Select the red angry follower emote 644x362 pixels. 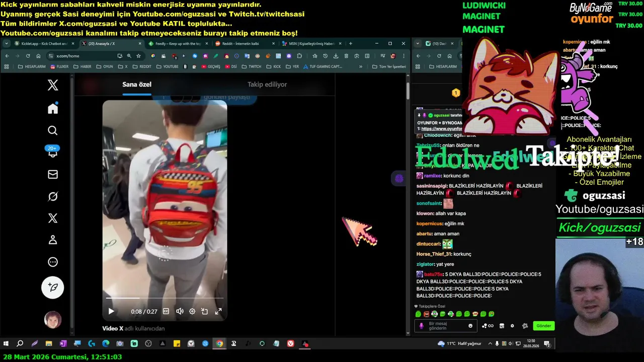(x=426, y=314)
